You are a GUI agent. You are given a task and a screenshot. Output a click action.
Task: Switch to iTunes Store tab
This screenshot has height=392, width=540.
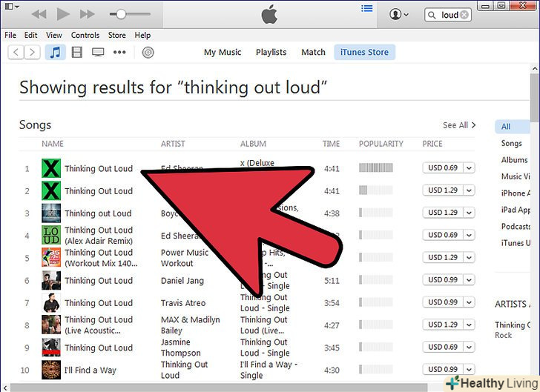364,53
